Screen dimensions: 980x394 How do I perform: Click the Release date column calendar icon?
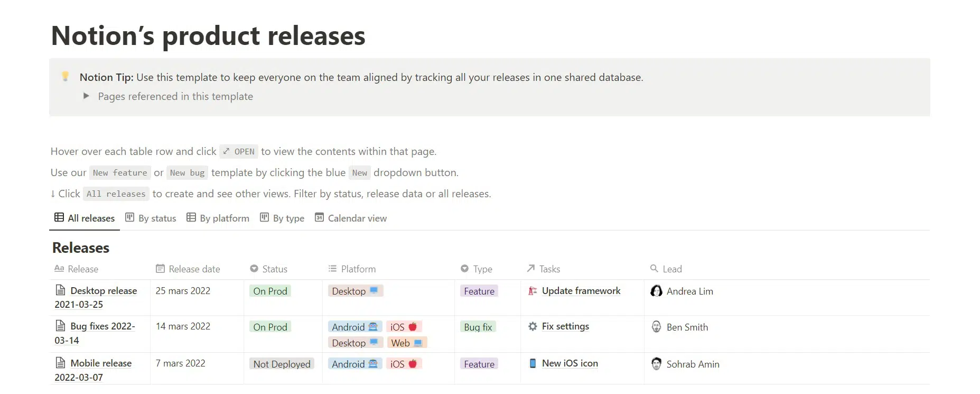pos(160,269)
